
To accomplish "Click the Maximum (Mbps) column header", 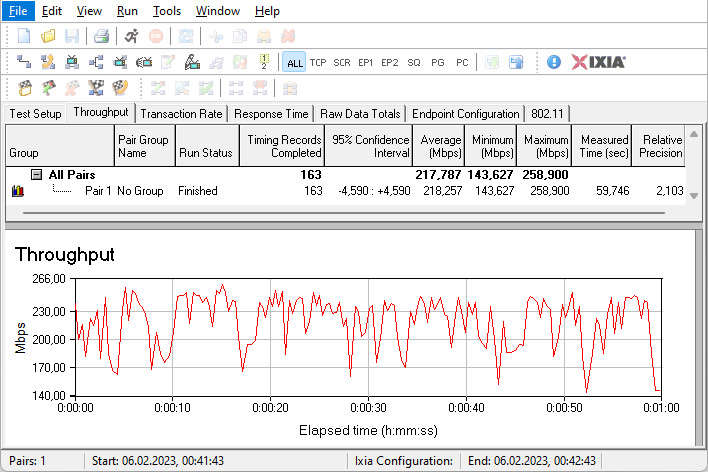I will point(544,146).
